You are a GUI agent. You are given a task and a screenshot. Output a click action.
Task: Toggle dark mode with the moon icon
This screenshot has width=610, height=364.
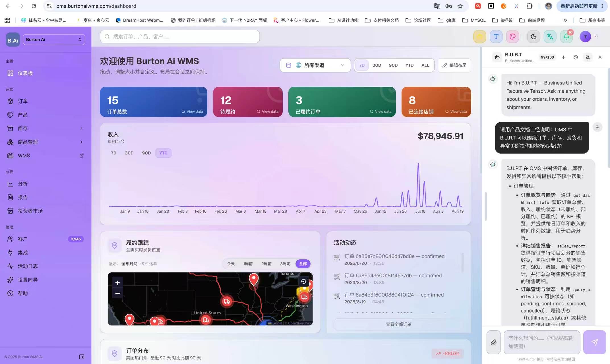coord(534,37)
